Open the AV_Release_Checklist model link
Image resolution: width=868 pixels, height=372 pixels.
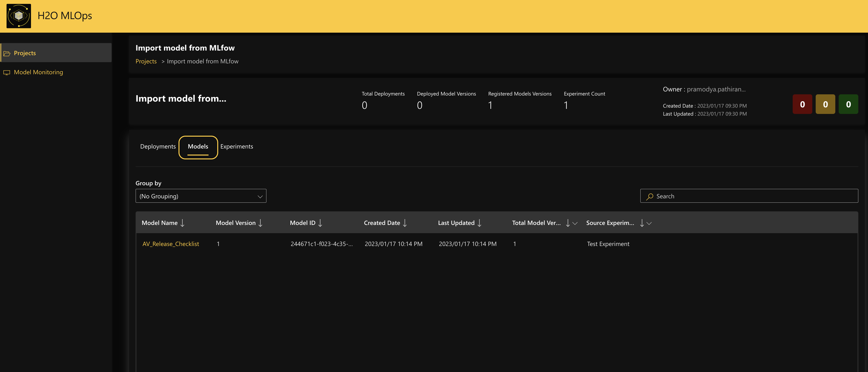(x=170, y=244)
